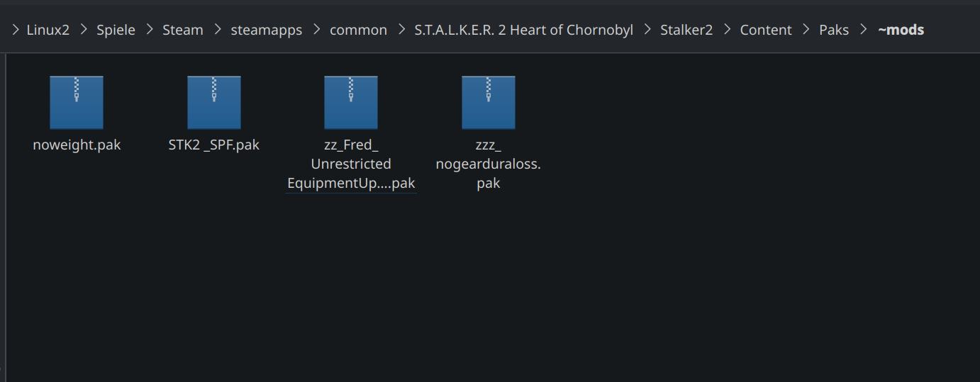980x382 pixels.
Task: Open the chevron dropdown before common
Action: (316, 30)
